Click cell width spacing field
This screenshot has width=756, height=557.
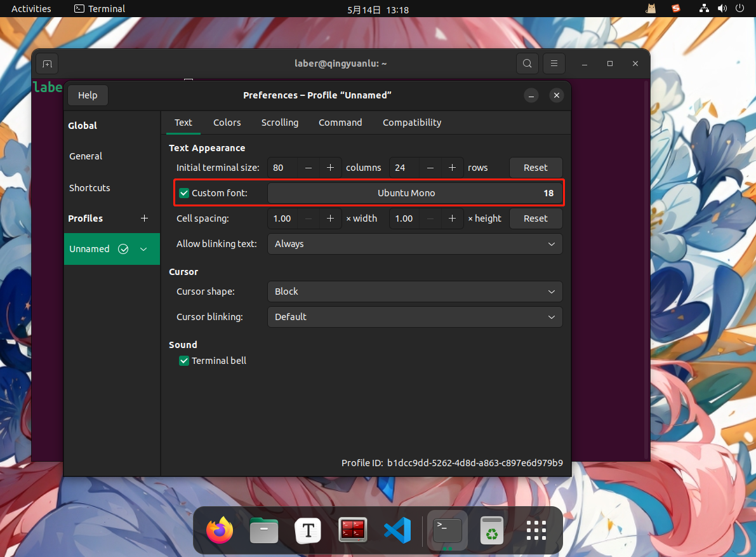pyautogui.click(x=283, y=218)
